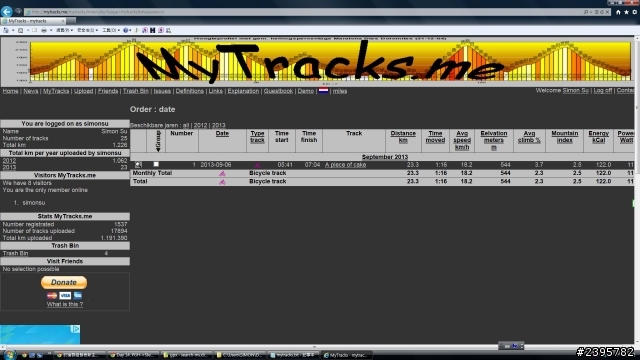Click the home page icon in IE command bar
The width and height of the screenshot is (640, 360).
[x=6, y=30]
